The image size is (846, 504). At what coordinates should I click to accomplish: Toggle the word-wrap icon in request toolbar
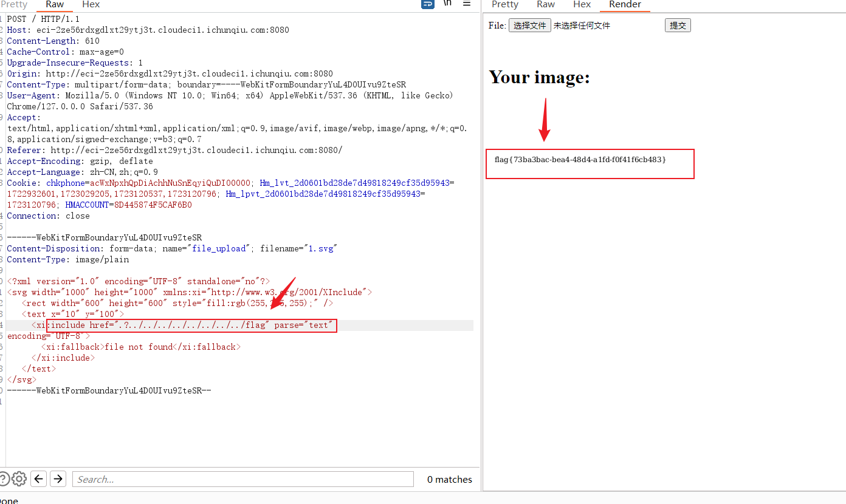click(x=428, y=4)
